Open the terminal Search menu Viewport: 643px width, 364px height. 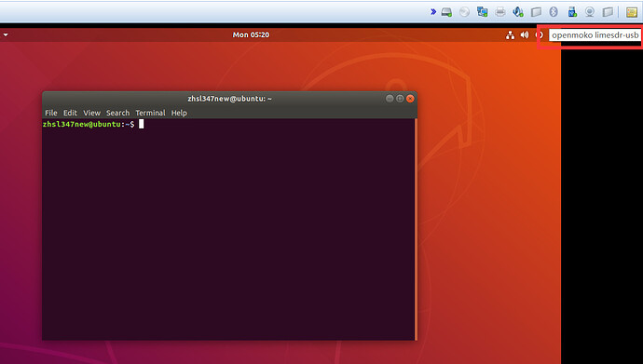point(117,113)
